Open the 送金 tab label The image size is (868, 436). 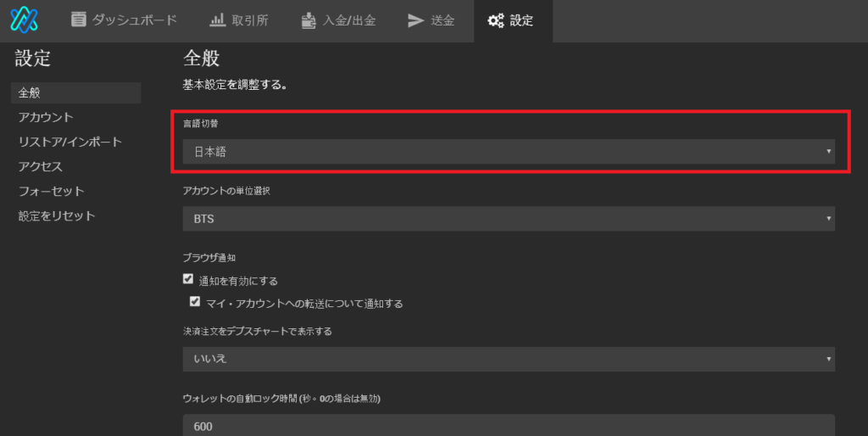(442, 20)
